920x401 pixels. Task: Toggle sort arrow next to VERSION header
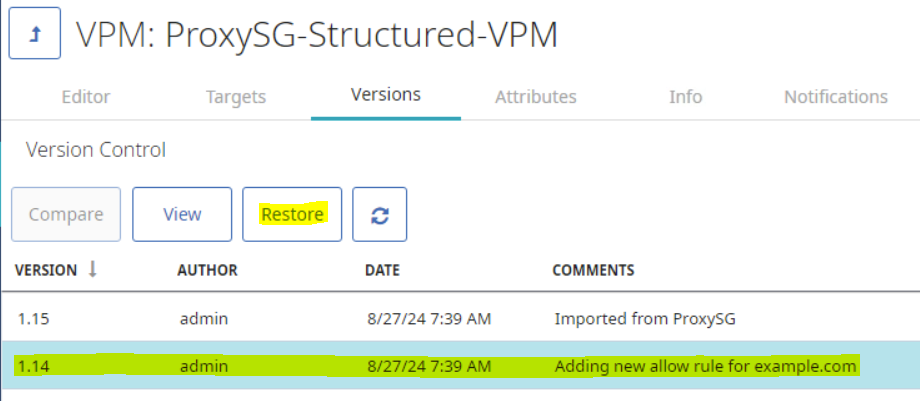[93, 269]
